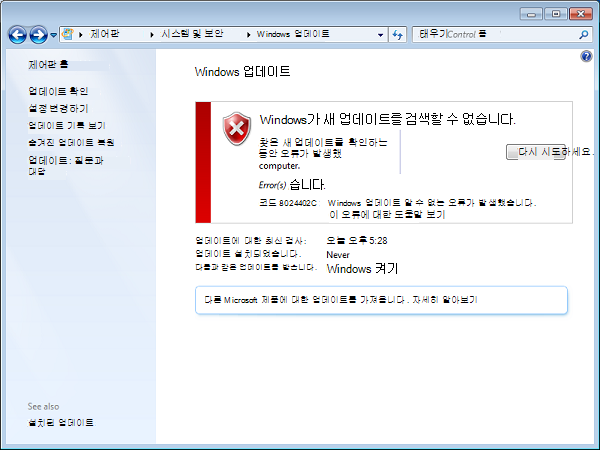The height and width of the screenshot is (450, 600).
Task: Open the address bar history dropdown
Action: tap(380, 35)
